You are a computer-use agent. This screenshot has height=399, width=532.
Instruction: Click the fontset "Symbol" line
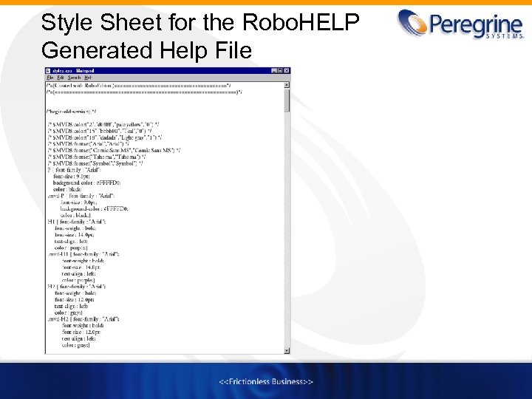(95, 163)
